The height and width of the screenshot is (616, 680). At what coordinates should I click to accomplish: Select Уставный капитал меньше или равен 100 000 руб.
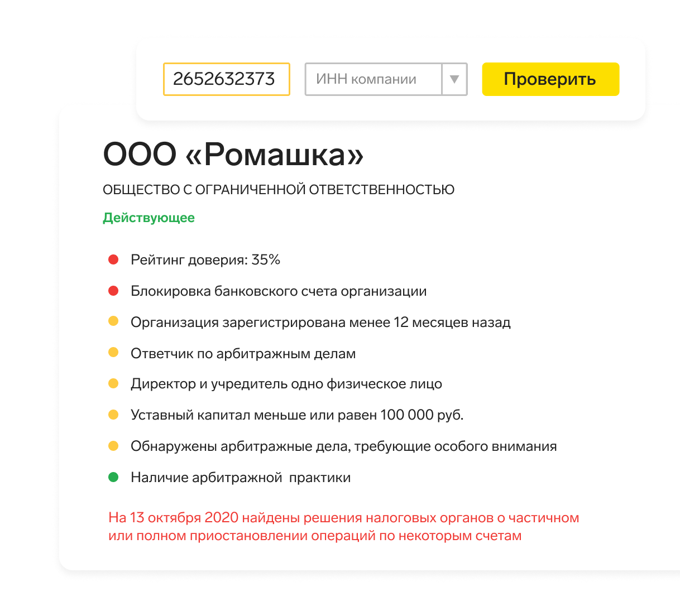click(x=297, y=415)
